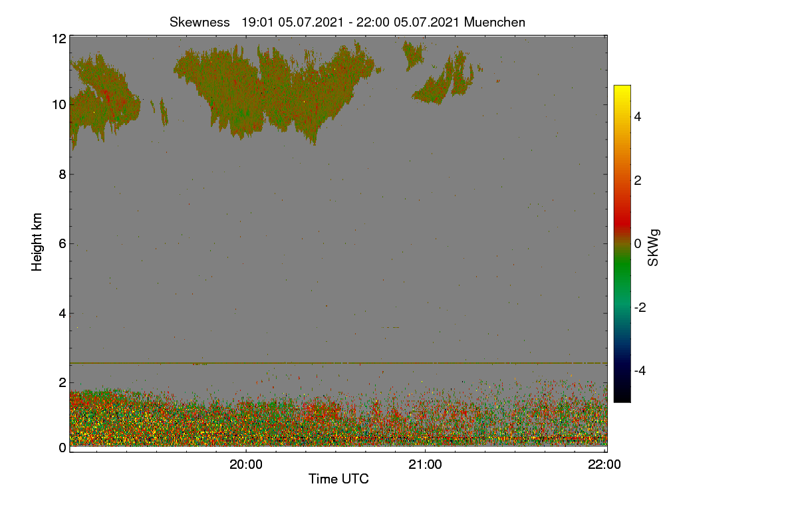This screenshot has width=798, height=532.
Task: Click the height axis value 10
Action: [x=59, y=104]
